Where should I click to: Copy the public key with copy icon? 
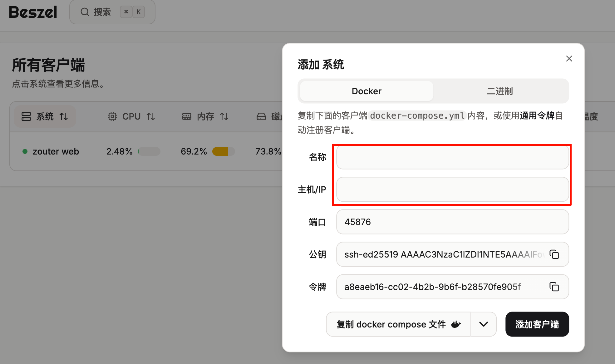click(x=554, y=254)
